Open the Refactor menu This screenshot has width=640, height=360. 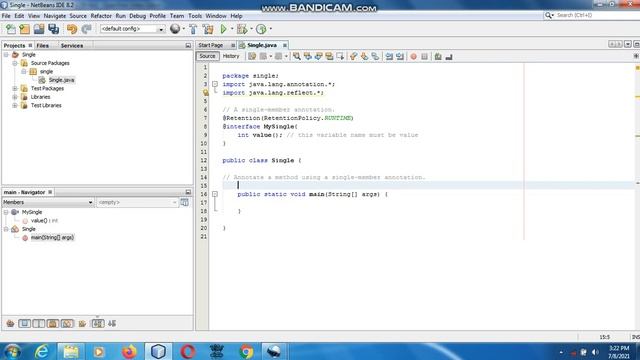click(101, 16)
